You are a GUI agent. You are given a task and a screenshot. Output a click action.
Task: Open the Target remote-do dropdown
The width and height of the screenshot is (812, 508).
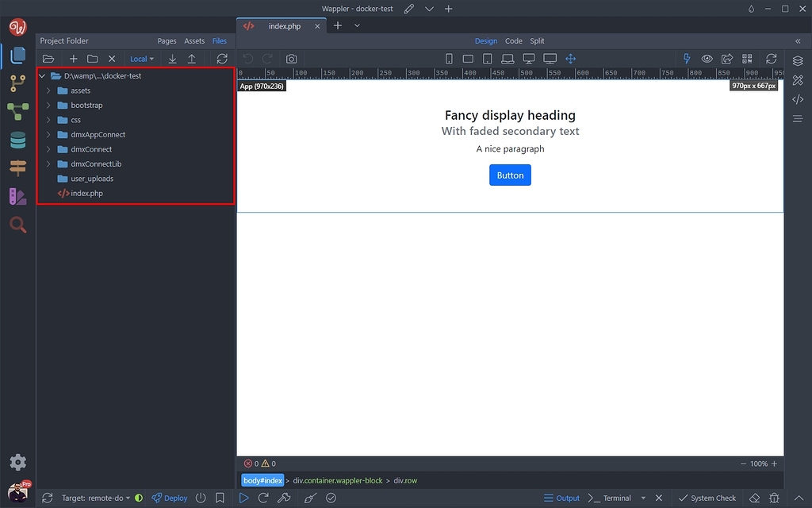pyautogui.click(x=96, y=498)
